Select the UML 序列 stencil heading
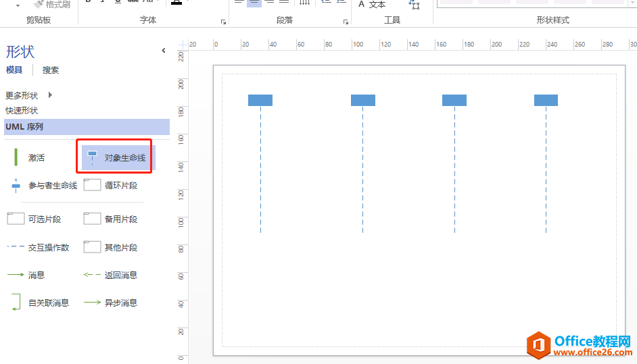The image size is (637, 364). pyautogui.click(x=87, y=126)
